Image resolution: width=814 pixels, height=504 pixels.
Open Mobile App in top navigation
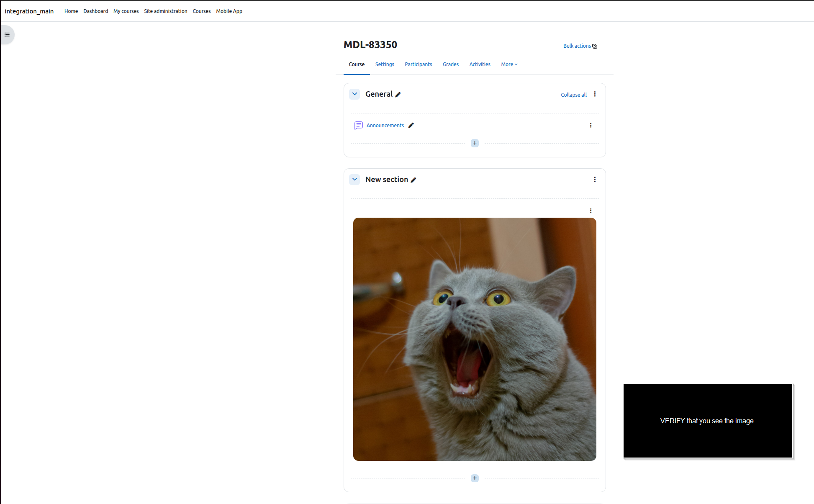click(229, 11)
